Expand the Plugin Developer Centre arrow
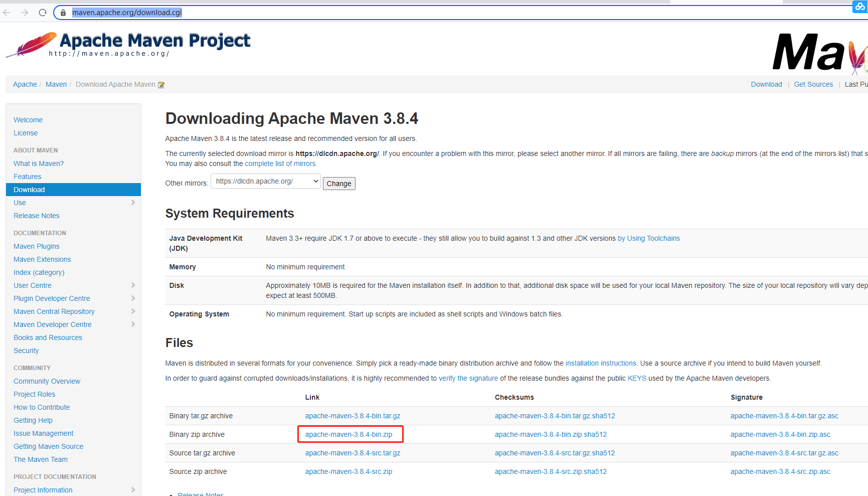This screenshot has height=496, width=868. 133,298
